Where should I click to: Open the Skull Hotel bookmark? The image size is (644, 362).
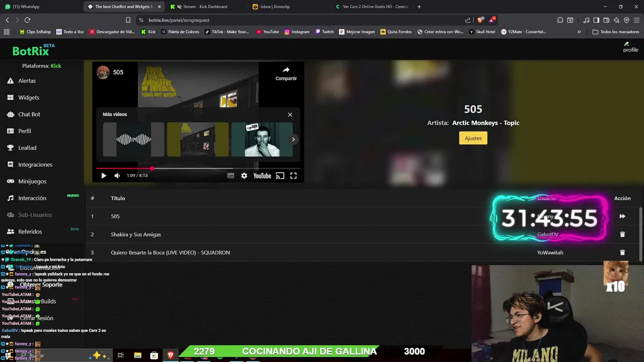coord(482,32)
